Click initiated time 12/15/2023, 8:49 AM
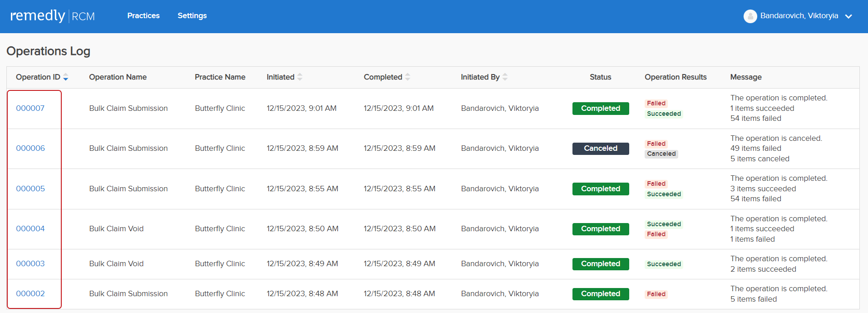Viewport: 868px width, 313px height. [302, 263]
